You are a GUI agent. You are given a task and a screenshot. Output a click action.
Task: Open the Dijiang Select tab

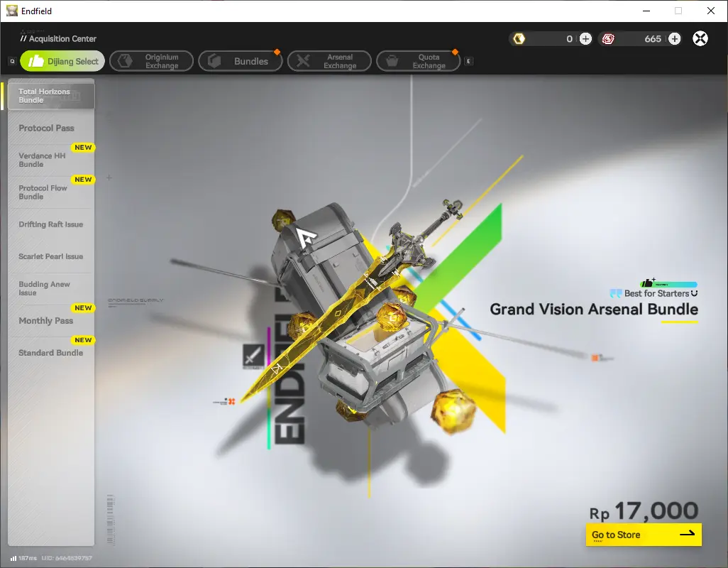62,61
